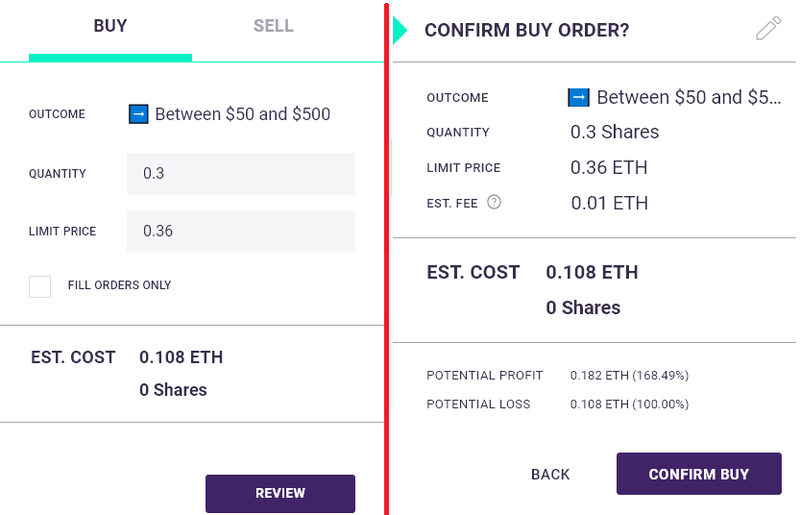The height and width of the screenshot is (515, 800).
Task: Click the EST. FEE help question mark icon
Action: coord(494,202)
